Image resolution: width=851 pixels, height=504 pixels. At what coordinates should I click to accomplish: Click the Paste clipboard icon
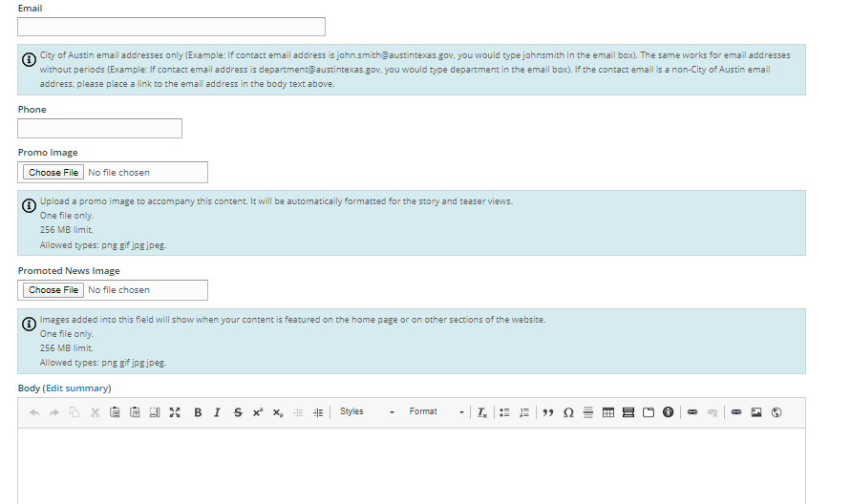(x=115, y=413)
